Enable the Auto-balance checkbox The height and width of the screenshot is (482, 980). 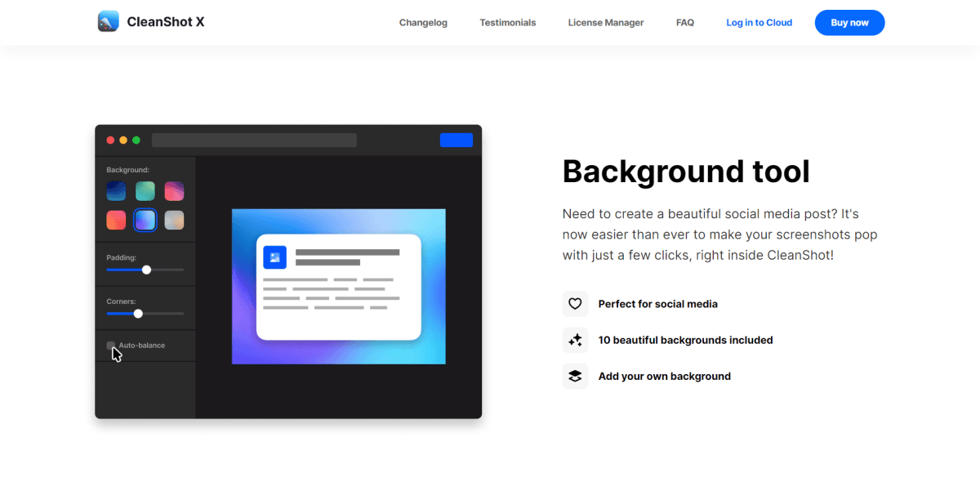click(x=111, y=346)
